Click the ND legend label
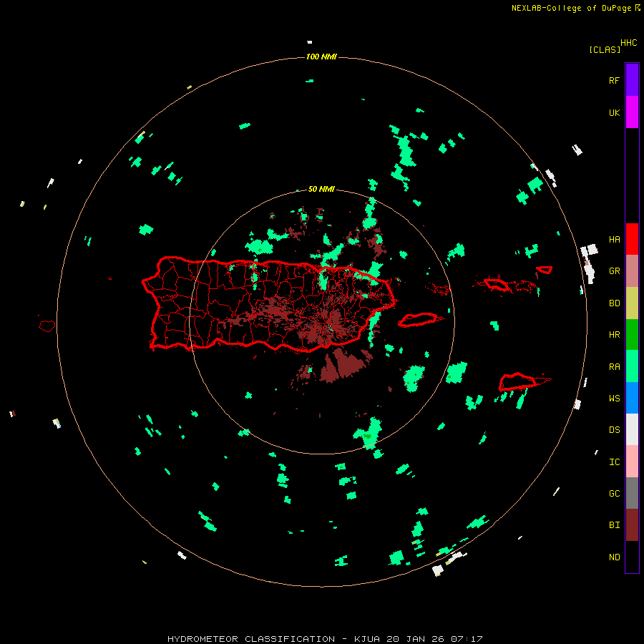644x644 pixels. coord(614,557)
